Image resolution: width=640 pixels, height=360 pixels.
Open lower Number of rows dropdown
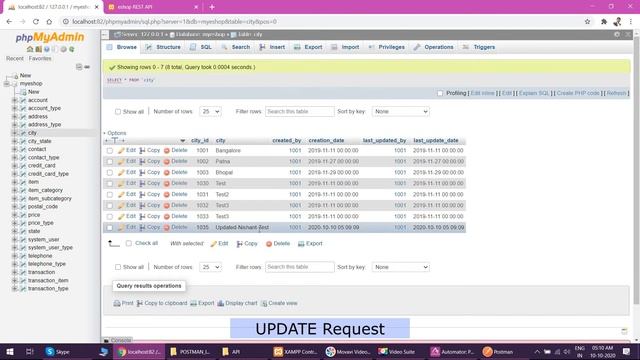[210, 267]
